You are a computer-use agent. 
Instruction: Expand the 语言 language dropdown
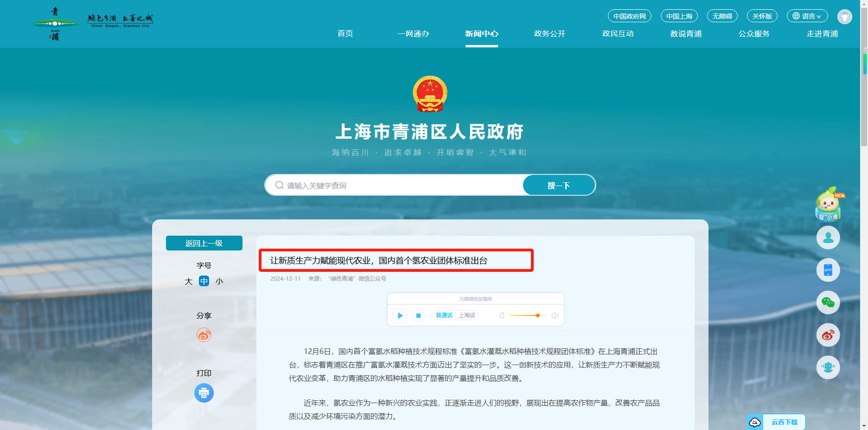(x=807, y=16)
